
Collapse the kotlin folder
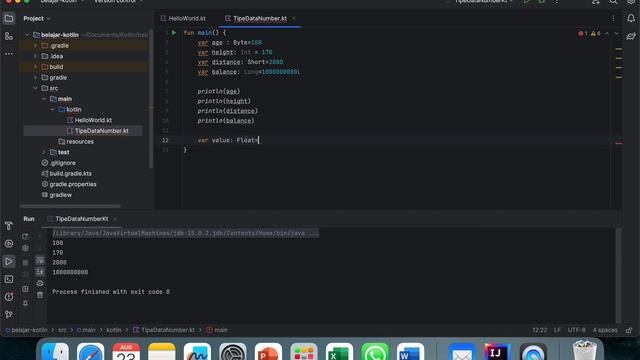click(x=52, y=109)
